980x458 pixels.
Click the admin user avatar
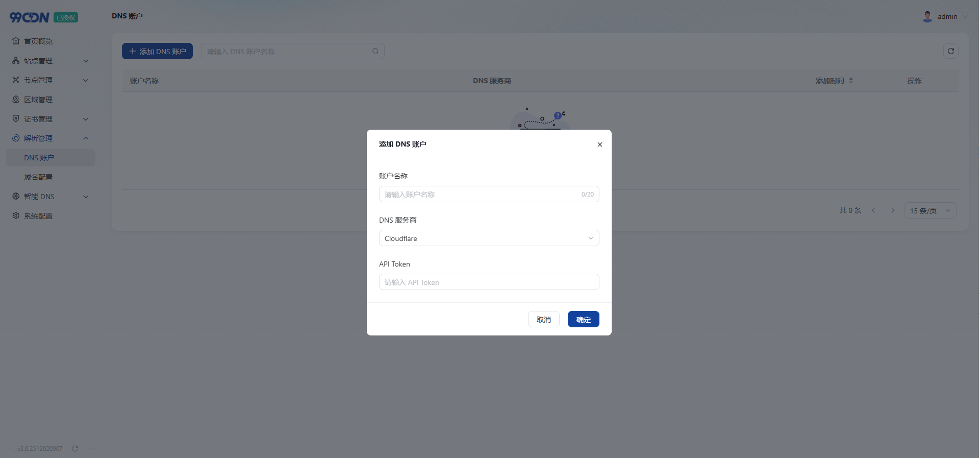[927, 16]
